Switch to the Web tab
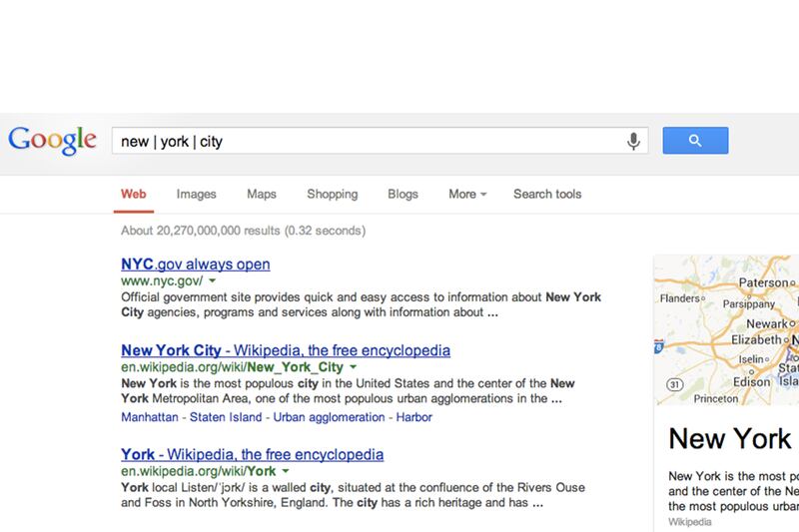The image size is (799, 532). [x=133, y=194]
